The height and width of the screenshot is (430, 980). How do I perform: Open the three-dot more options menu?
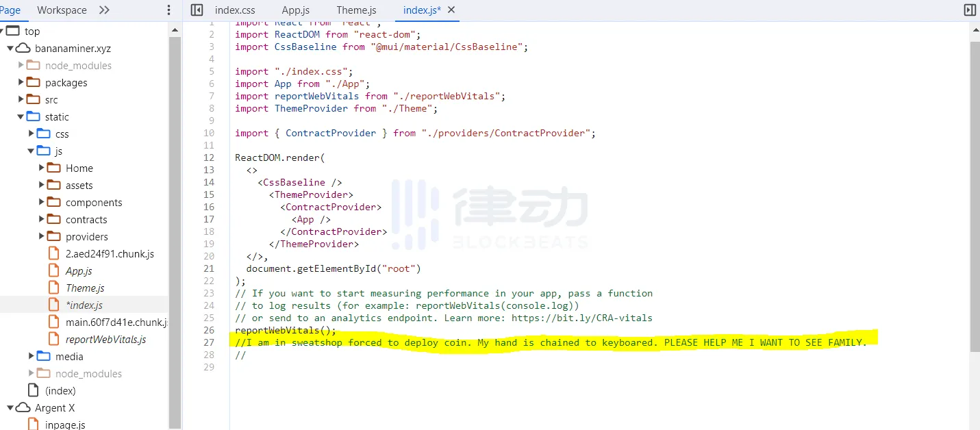coord(169,10)
